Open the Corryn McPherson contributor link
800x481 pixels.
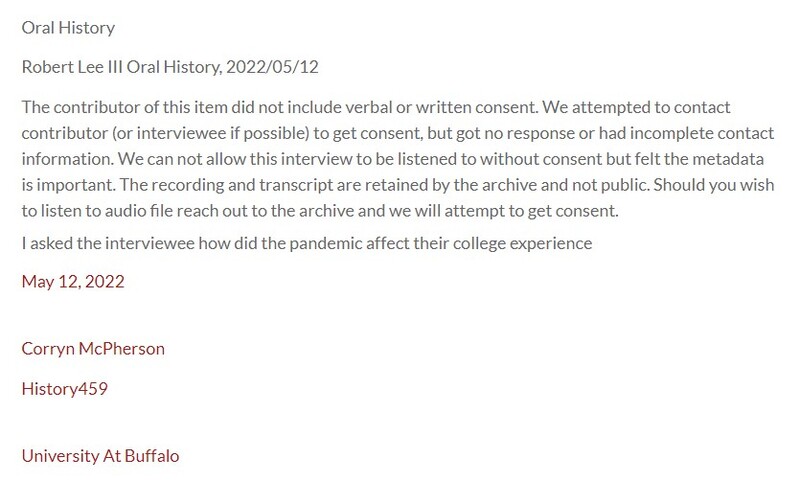tap(93, 349)
